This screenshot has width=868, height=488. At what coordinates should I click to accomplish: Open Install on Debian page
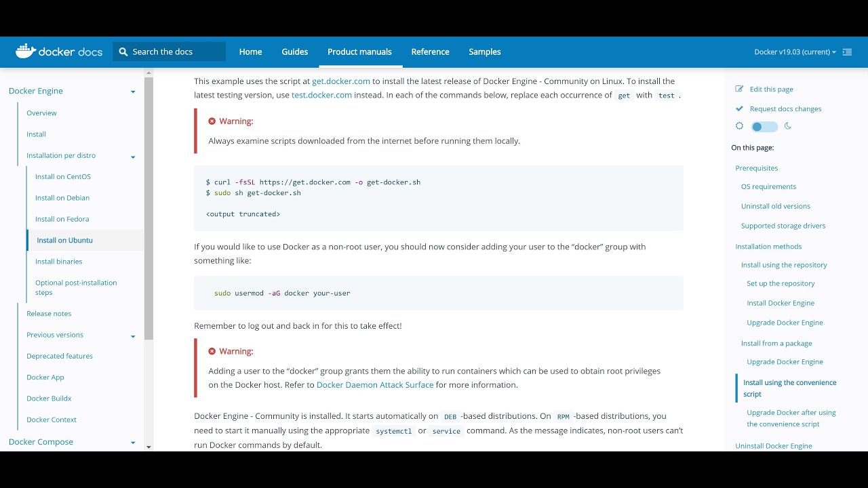click(x=62, y=198)
